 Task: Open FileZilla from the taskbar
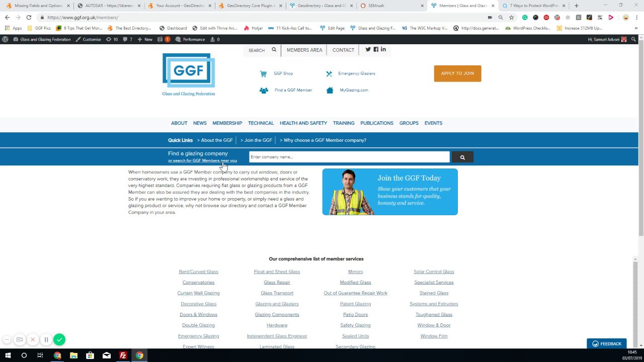pos(123,355)
